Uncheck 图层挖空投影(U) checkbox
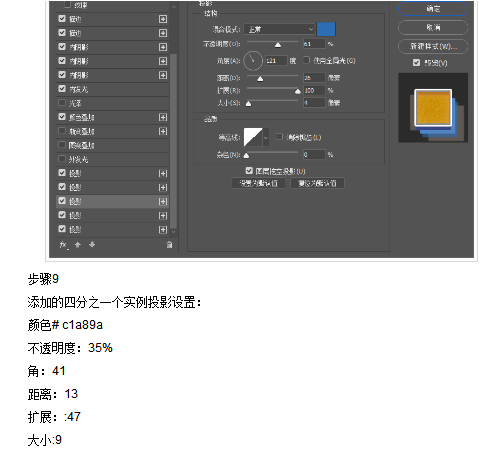 (249, 171)
